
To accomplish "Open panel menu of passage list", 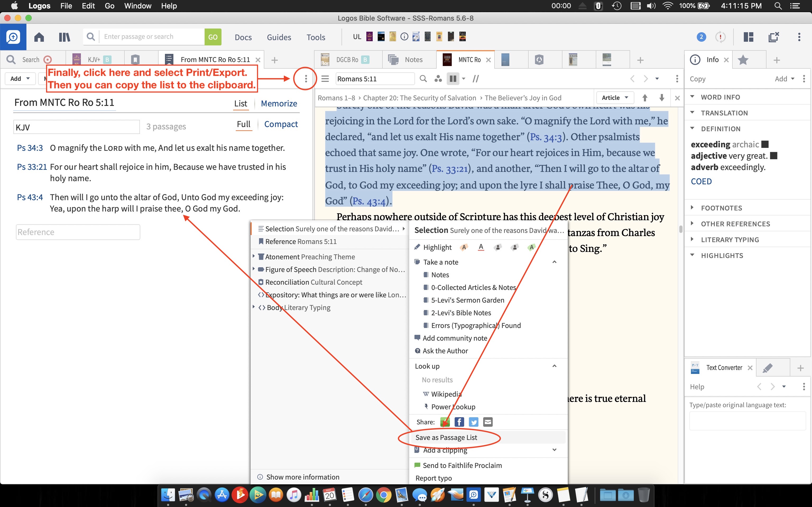I will pos(305,79).
